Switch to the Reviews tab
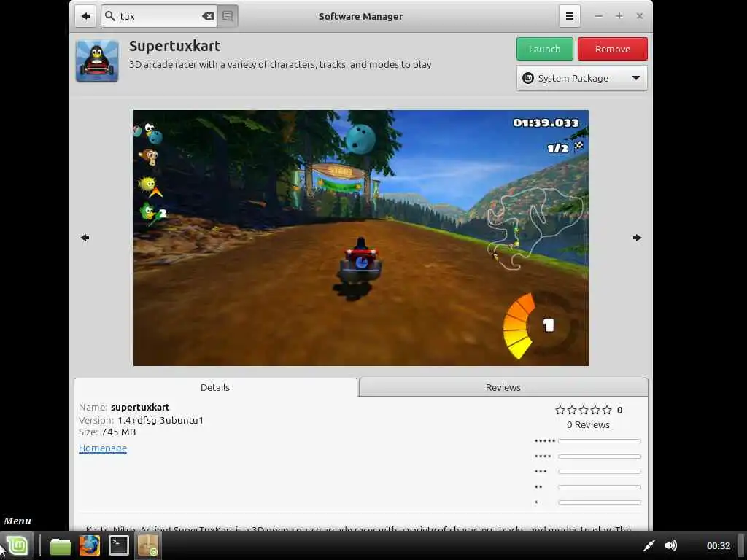 (503, 387)
